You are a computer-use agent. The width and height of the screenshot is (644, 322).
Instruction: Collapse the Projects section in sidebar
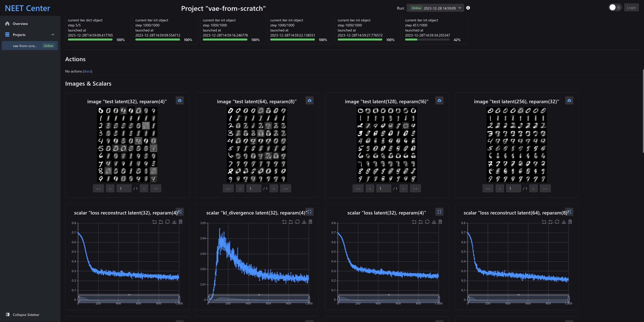53,34
